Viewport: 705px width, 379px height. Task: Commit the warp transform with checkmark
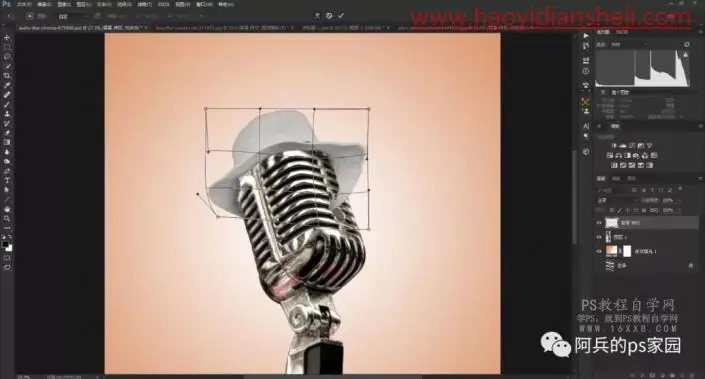(341, 16)
